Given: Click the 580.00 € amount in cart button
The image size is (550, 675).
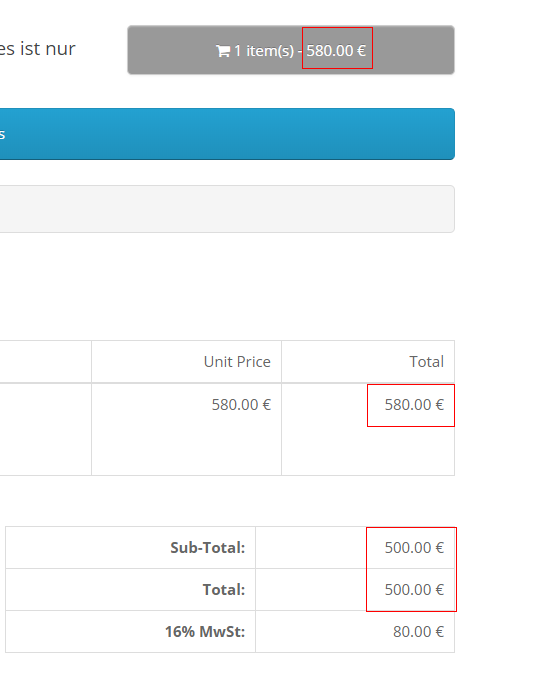Looking at the screenshot, I should click(x=336, y=51).
